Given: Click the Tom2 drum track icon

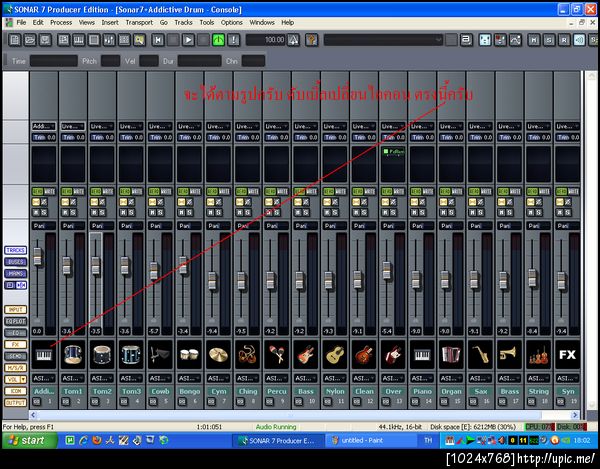Looking at the screenshot, I should pyautogui.click(x=102, y=354).
